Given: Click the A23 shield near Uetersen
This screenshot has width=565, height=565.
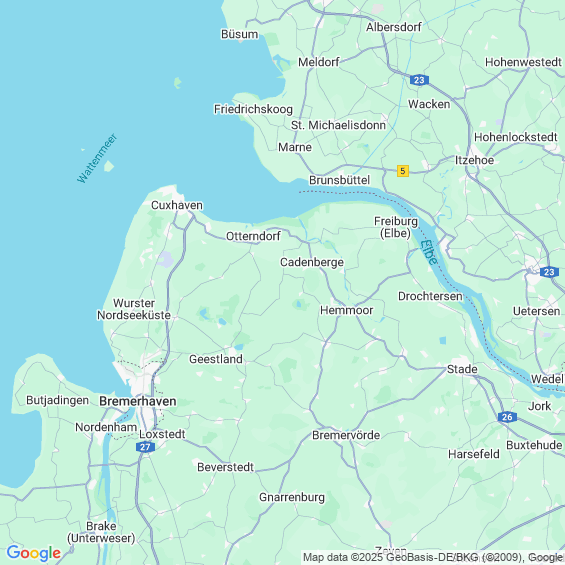Looking at the screenshot, I should pos(550,272).
